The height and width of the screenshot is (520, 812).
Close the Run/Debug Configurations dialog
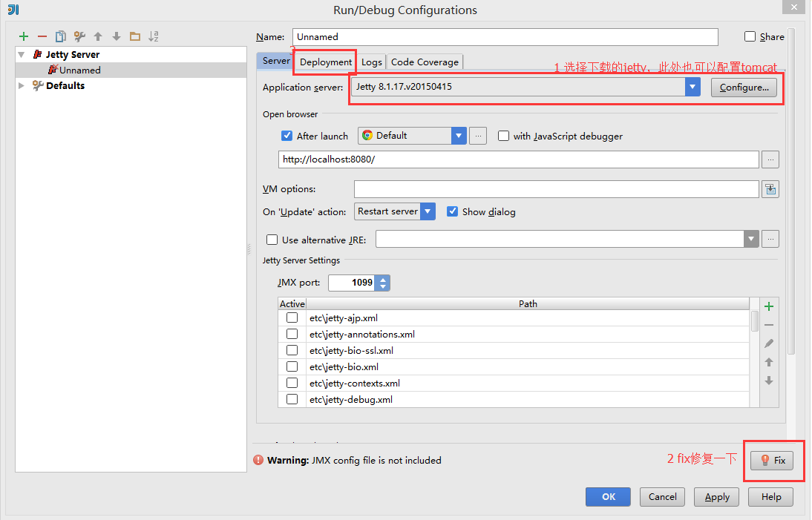[x=794, y=7]
